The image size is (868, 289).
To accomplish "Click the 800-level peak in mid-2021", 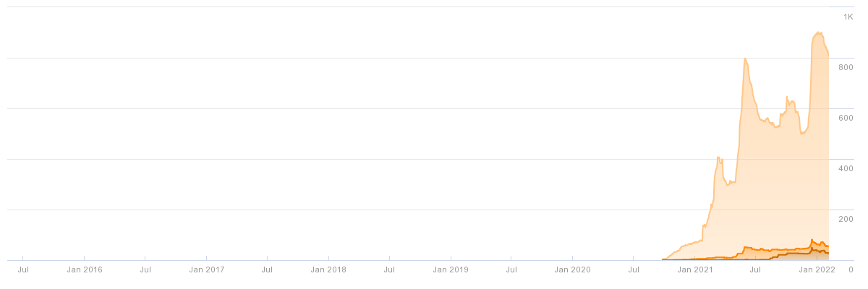I will click(745, 59).
